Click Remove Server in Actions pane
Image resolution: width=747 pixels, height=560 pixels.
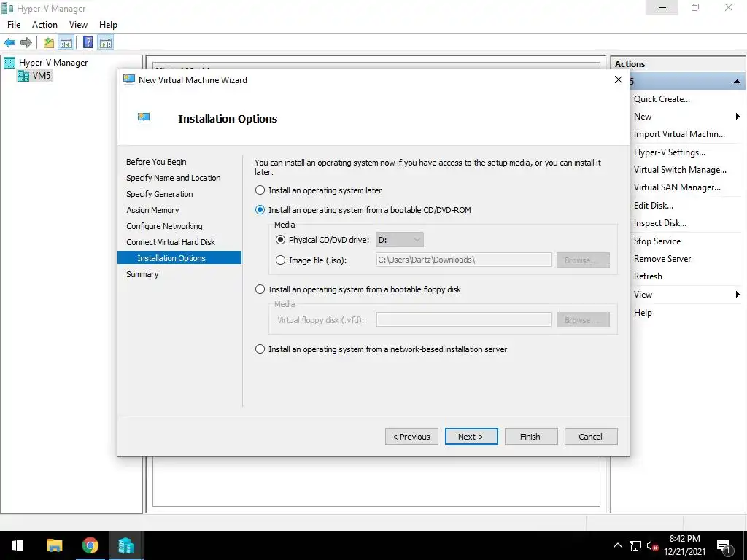[662, 259]
